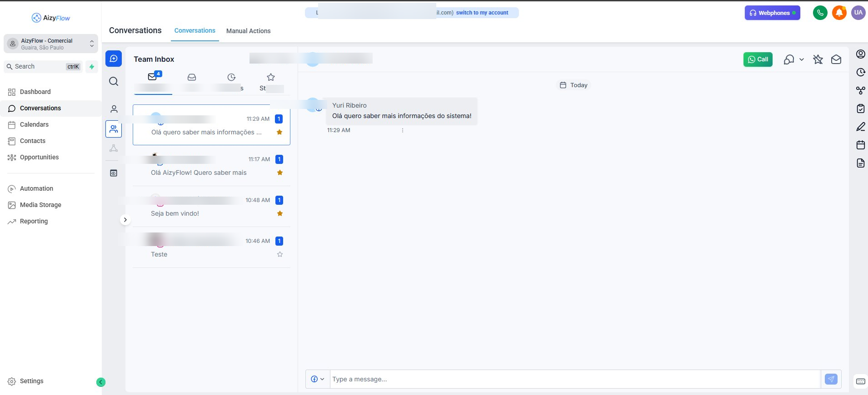This screenshot has height=395, width=868.
Task: Click the Type a message input field
Action: tap(574, 379)
